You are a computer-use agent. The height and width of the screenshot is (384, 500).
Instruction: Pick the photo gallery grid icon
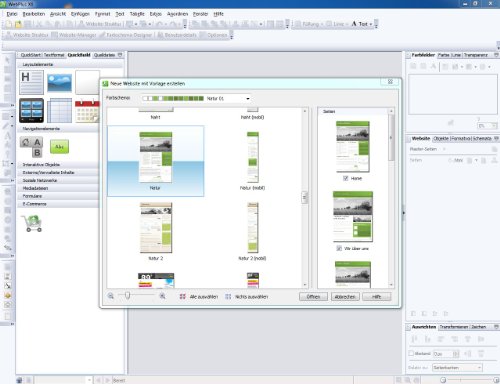click(x=31, y=110)
